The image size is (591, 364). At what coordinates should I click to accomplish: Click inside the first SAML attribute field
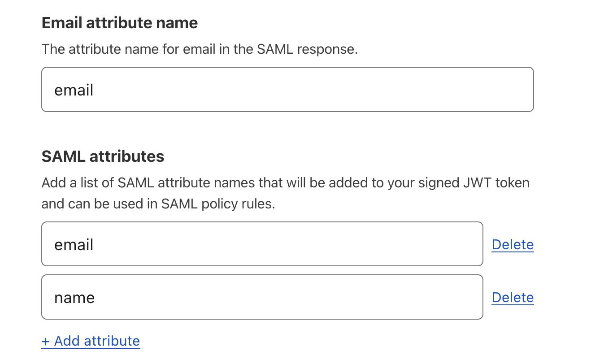261,244
